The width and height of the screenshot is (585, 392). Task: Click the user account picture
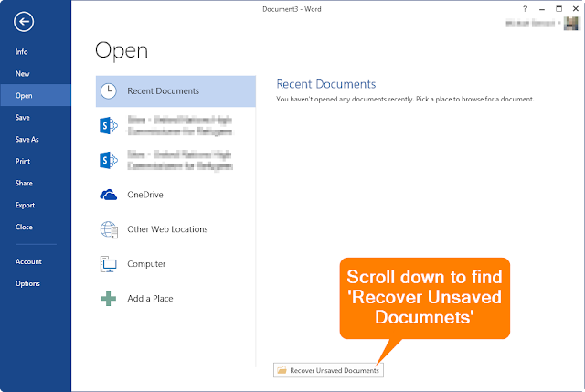[x=570, y=24]
